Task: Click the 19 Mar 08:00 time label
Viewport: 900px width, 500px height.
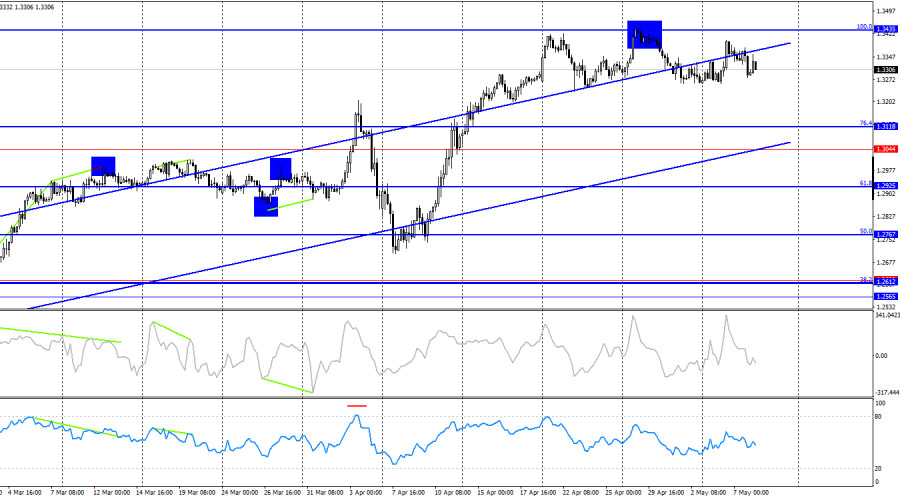Action: [x=197, y=493]
